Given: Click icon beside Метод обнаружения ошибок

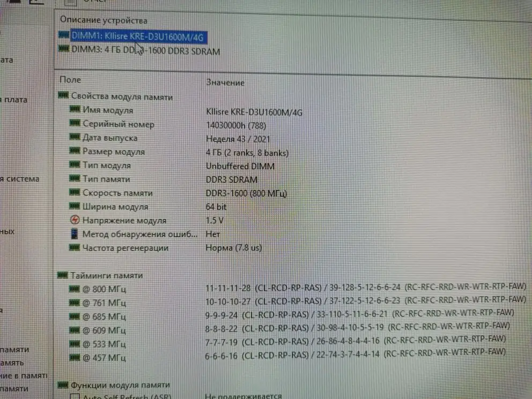Looking at the screenshot, I should click(x=75, y=233).
